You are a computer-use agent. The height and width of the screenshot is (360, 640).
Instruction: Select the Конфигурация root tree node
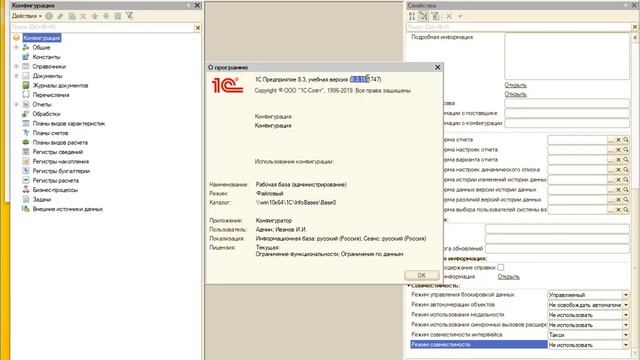pos(42,38)
